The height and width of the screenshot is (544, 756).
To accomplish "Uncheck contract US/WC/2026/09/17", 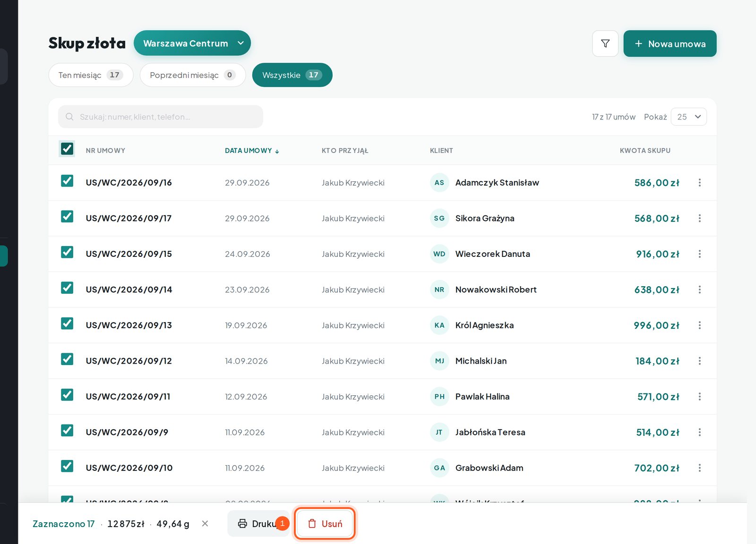I will (x=67, y=216).
